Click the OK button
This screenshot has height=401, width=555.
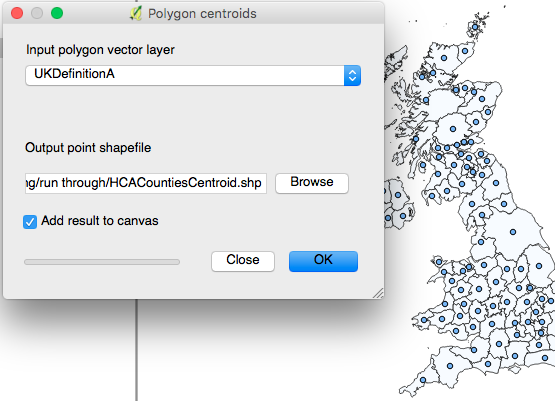tap(323, 261)
